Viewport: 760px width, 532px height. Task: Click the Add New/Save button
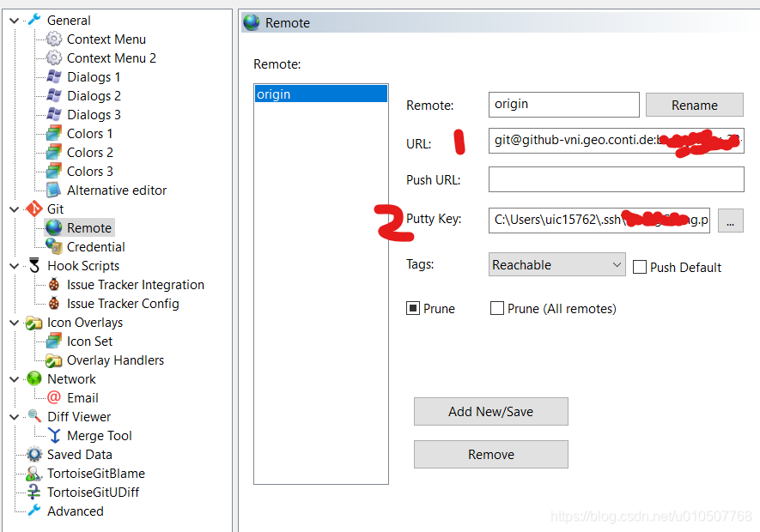click(490, 411)
